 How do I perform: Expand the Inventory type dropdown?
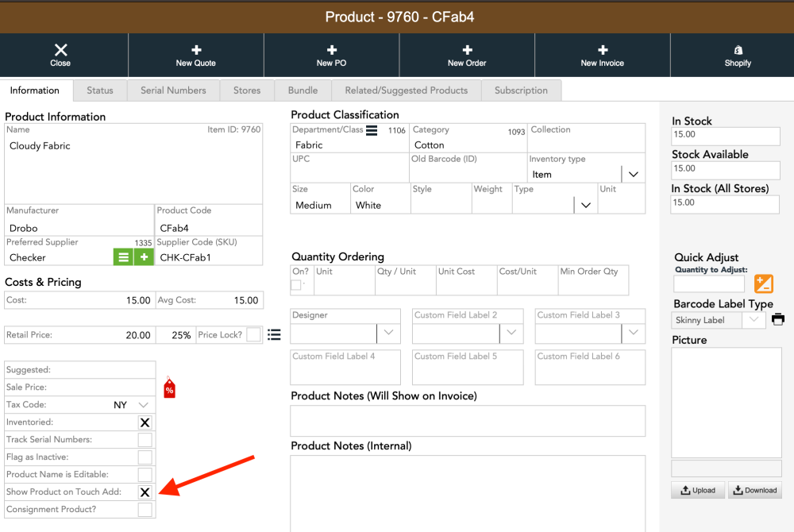tap(633, 174)
